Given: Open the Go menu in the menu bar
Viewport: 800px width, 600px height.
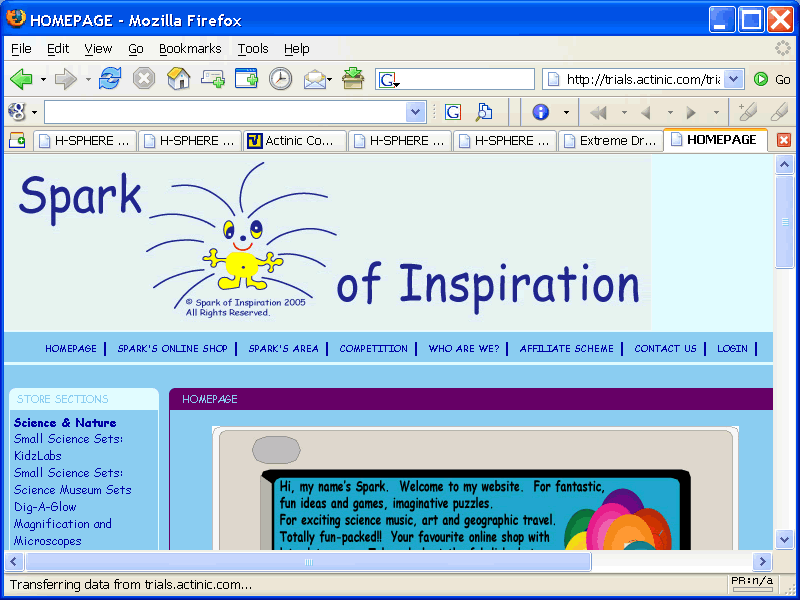Looking at the screenshot, I should 136,48.
